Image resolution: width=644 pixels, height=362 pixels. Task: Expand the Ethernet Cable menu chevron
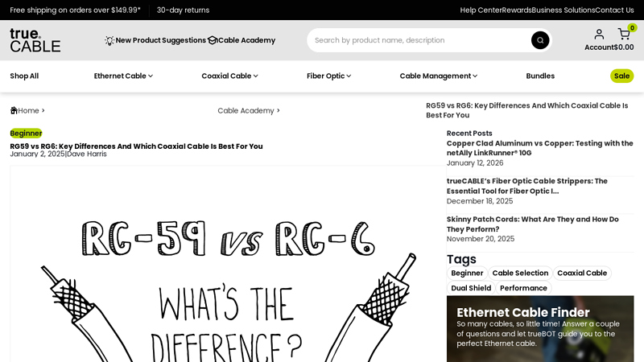coord(151,76)
